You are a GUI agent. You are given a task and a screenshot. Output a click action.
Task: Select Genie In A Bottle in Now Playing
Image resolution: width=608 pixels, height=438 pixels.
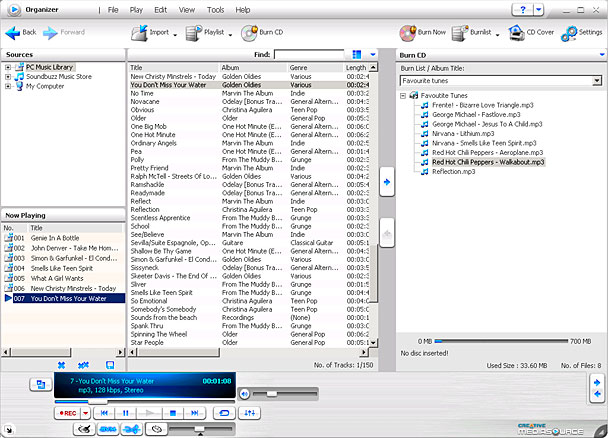(55, 238)
